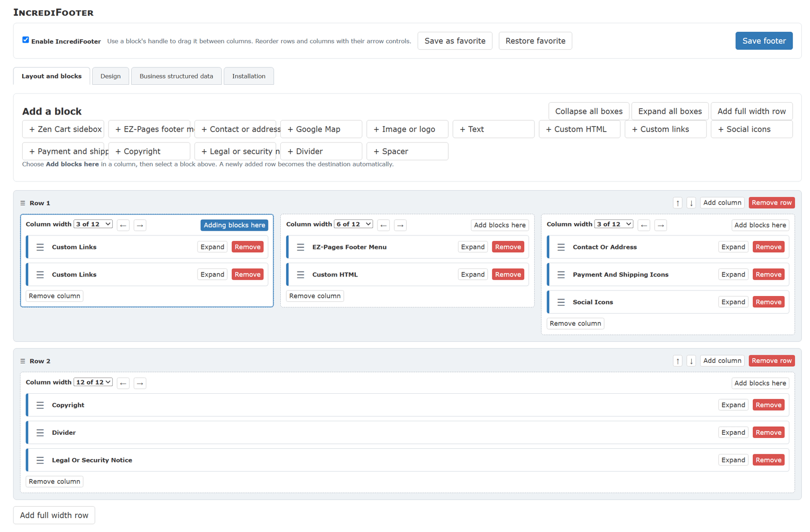Remove column containing Custom HTML

tap(315, 296)
